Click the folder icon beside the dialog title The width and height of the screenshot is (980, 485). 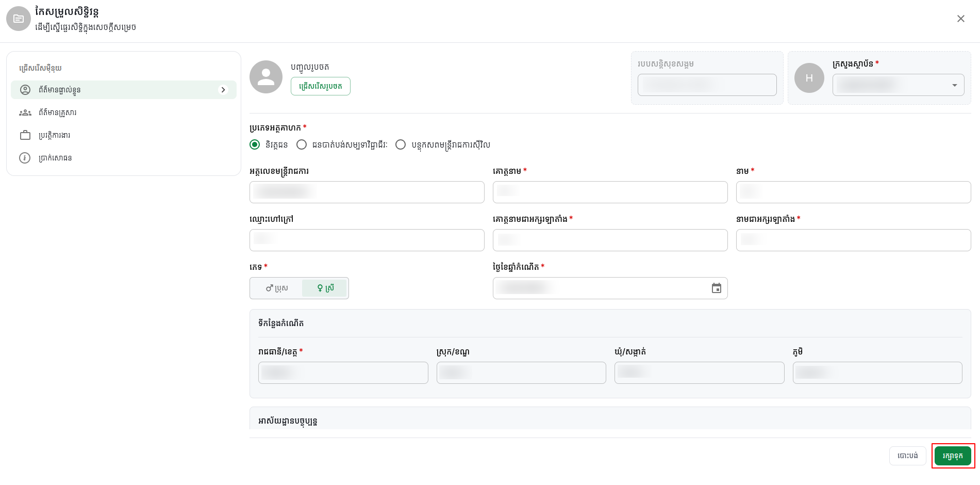pyautogui.click(x=19, y=19)
